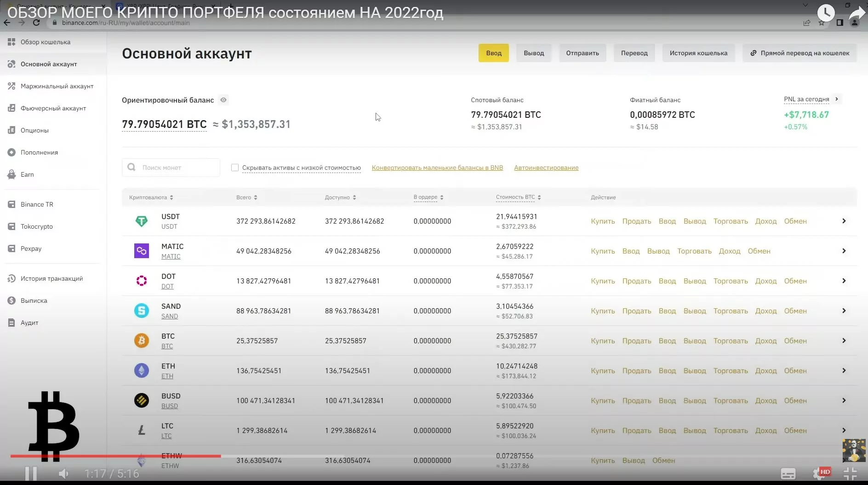
Task: Click the DOT coin logo
Action: click(x=142, y=281)
